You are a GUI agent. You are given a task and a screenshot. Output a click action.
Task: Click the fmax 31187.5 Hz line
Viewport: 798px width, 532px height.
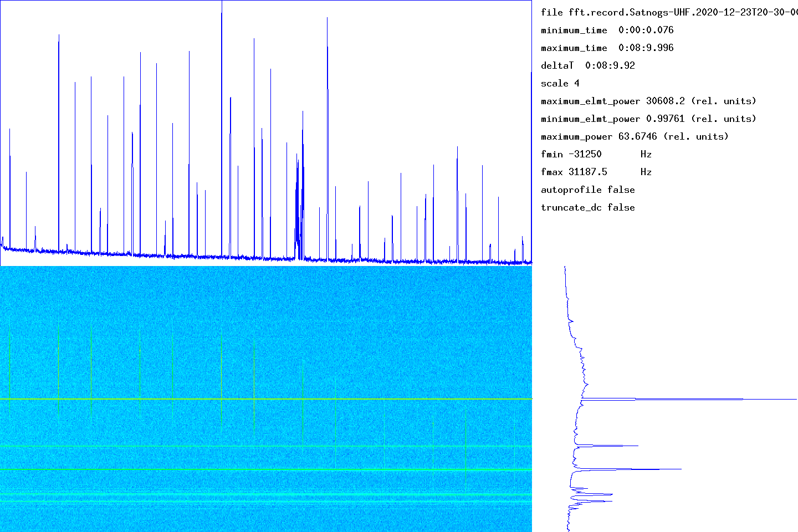pos(596,172)
